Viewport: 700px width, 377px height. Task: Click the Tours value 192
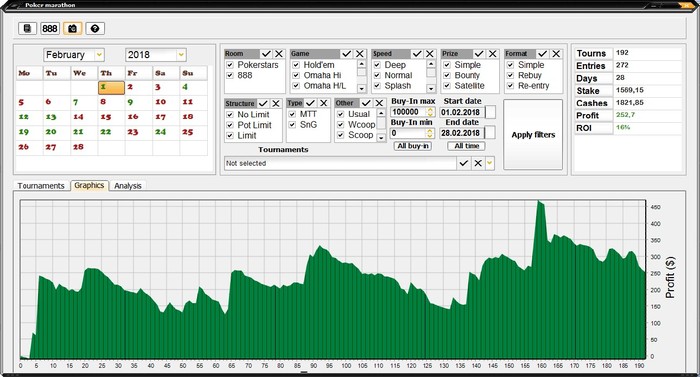pyautogui.click(x=622, y=53)
